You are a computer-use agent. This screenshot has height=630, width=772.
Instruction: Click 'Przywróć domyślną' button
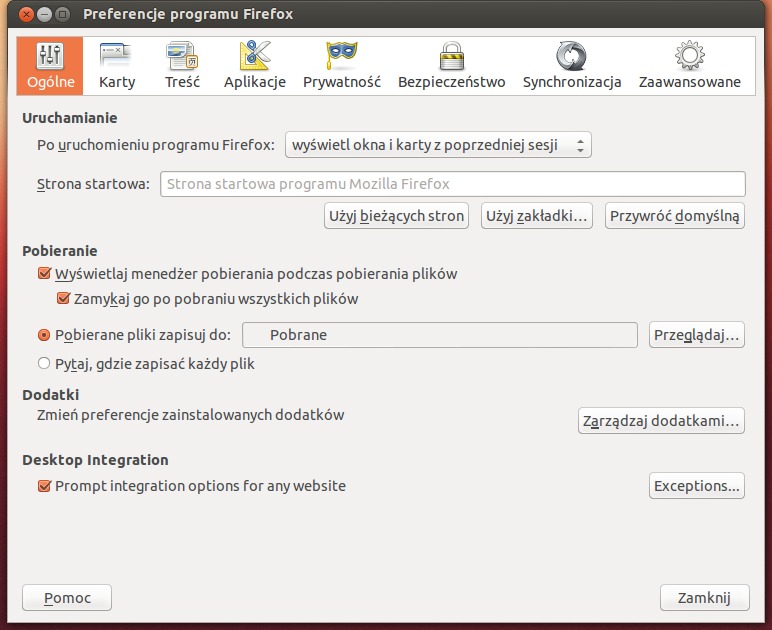click(x=675, y=216)
